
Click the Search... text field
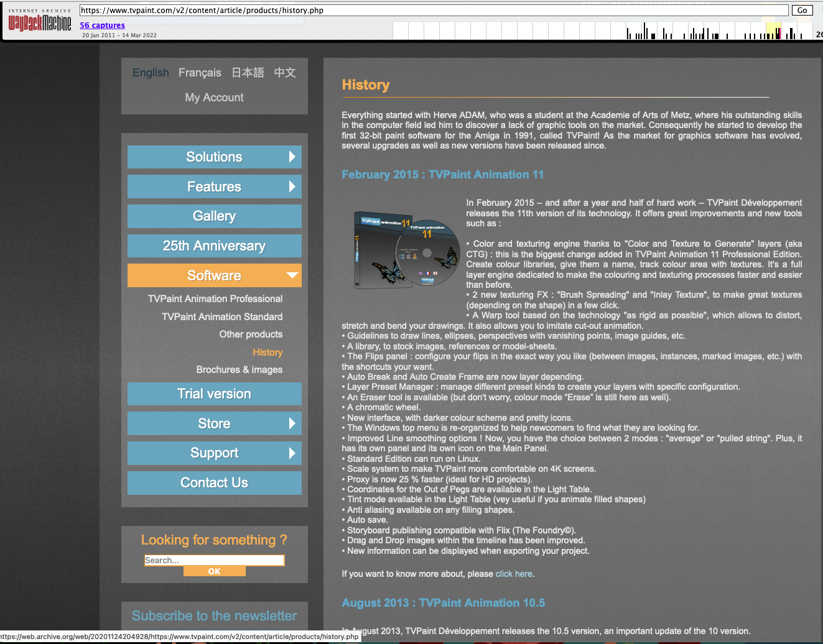tap(214, 560)
